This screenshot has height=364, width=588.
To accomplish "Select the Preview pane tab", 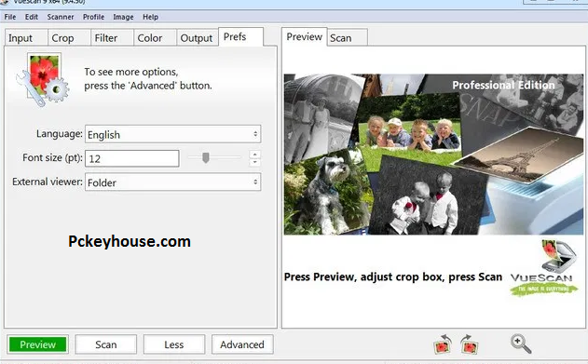I will point(304,37).
